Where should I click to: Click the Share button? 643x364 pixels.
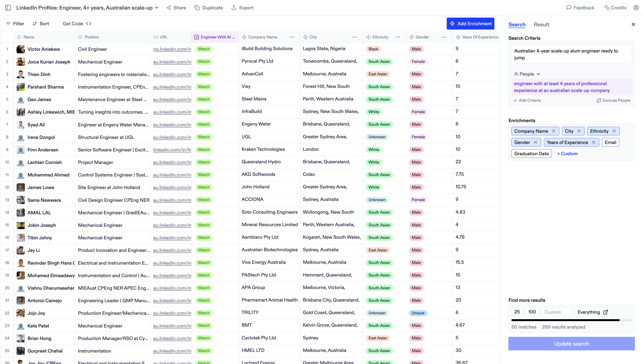[x=176, y=8]
